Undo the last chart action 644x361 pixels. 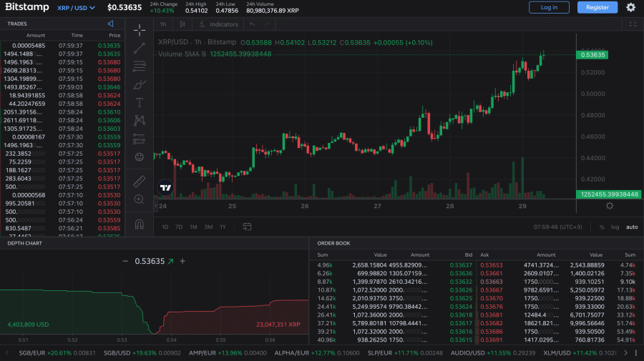coord(252,24)
